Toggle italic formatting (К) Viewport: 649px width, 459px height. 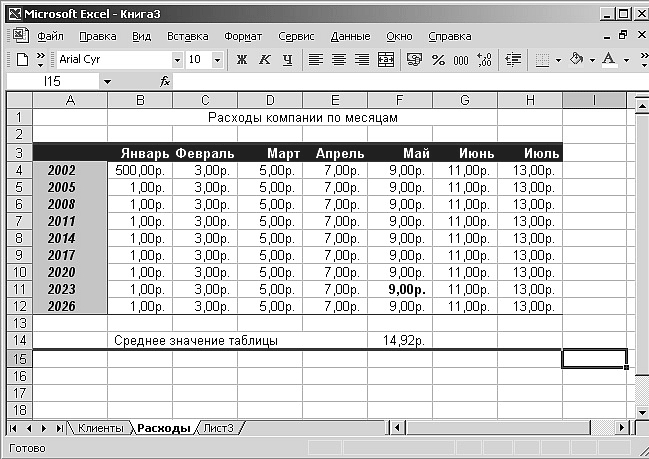(264, 60)
